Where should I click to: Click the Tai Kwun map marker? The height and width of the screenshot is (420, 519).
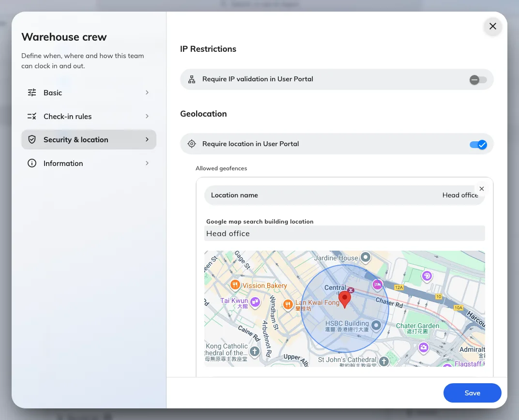coord(255,301)
